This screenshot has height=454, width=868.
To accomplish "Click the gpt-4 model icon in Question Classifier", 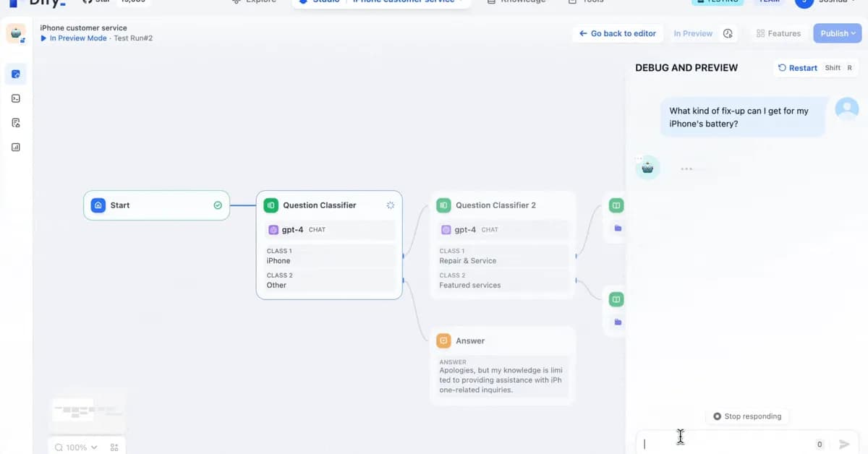I will (273, 229).
